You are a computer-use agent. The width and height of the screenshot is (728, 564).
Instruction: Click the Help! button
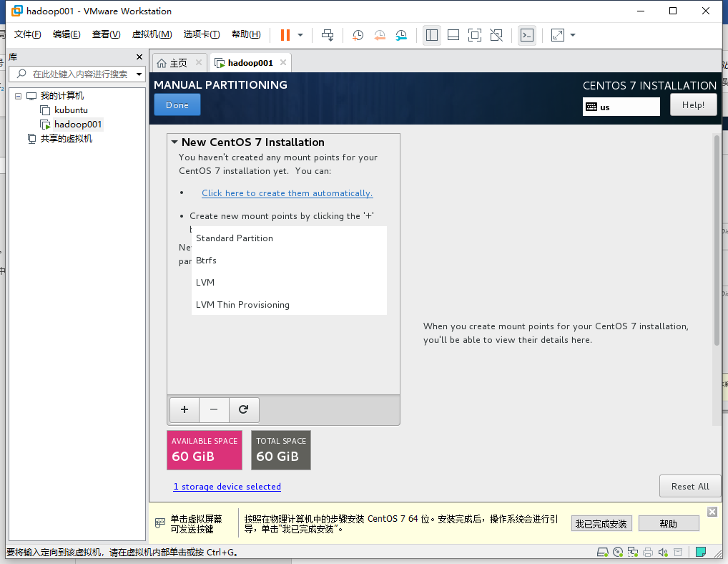693,104
